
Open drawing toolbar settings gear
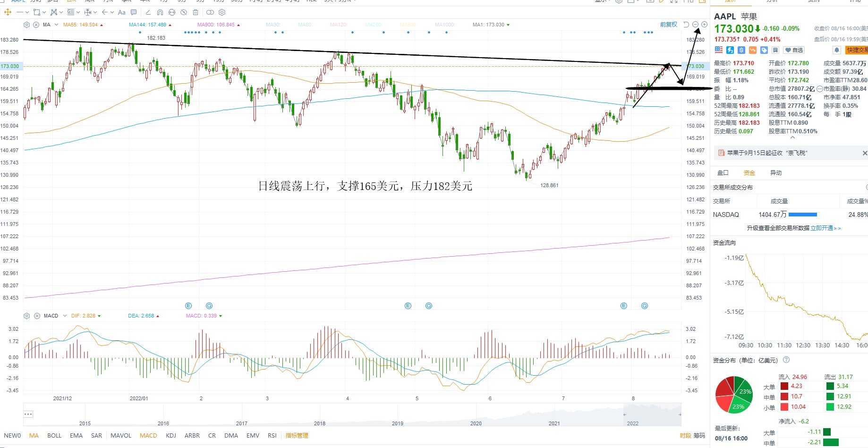pyautogui.click(x=222, y=12)
